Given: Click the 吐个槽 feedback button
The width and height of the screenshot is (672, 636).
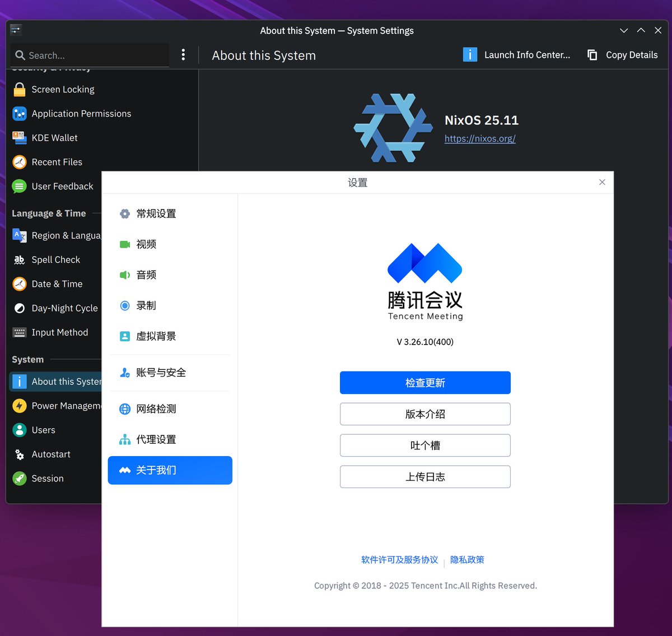Looking at the screenshot, I should (x=425, y=445).
